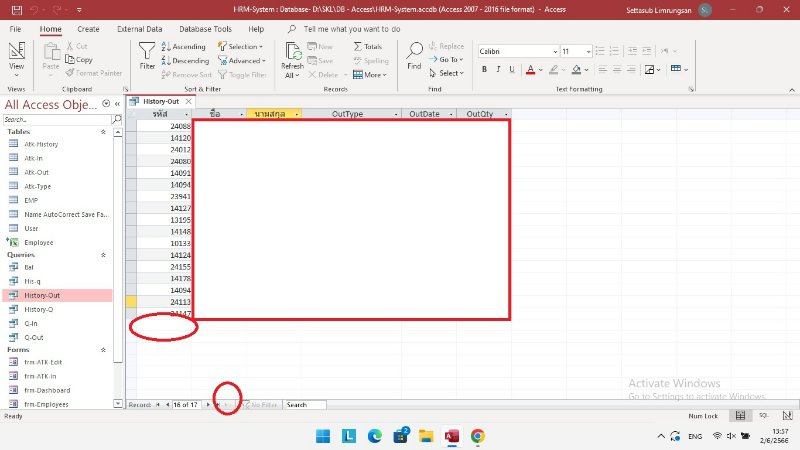Open the Q-Out query in navigation pane
The image size is (800, 450).
[x=34, y=337]
